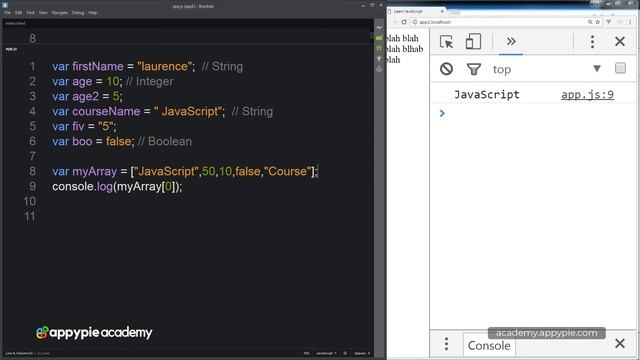640x360 pixels.
Task: Tick the checkbox next to the top context
Action: (x=620, y=68)
